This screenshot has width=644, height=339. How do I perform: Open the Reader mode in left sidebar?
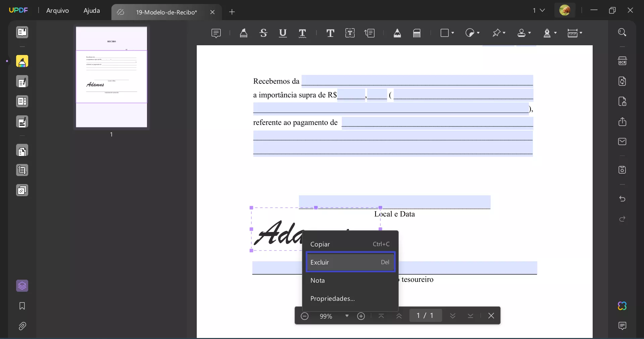point(22,32)
